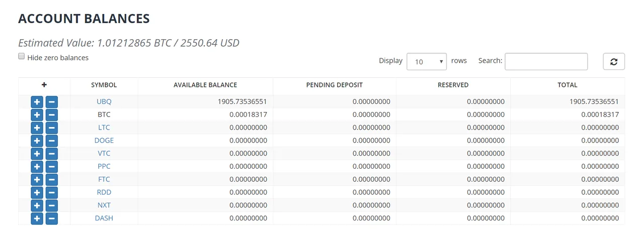
Task: Open the LTC symbol link
Action: (104, 128)
